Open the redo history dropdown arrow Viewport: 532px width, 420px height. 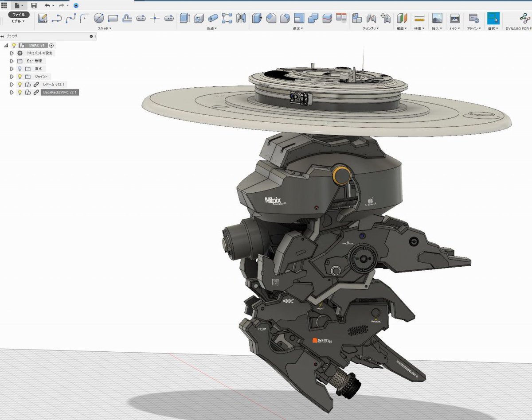[67, 6]
